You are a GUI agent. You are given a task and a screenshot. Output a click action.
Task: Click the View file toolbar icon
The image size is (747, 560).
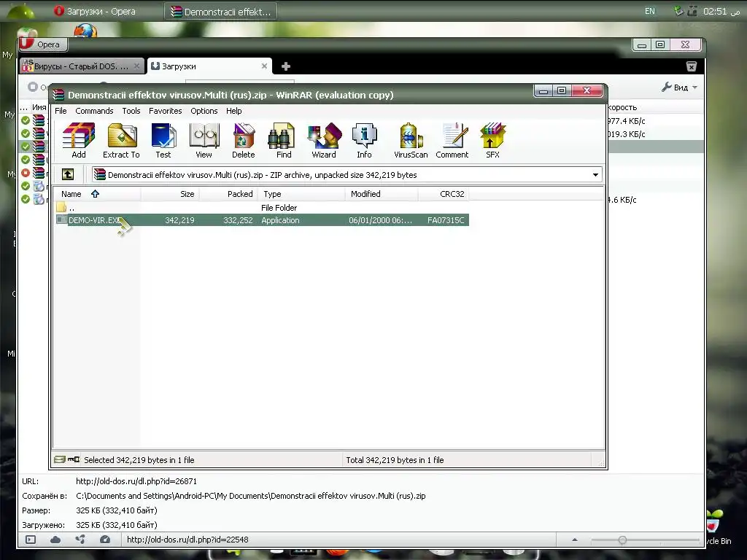tap(204, 141)
